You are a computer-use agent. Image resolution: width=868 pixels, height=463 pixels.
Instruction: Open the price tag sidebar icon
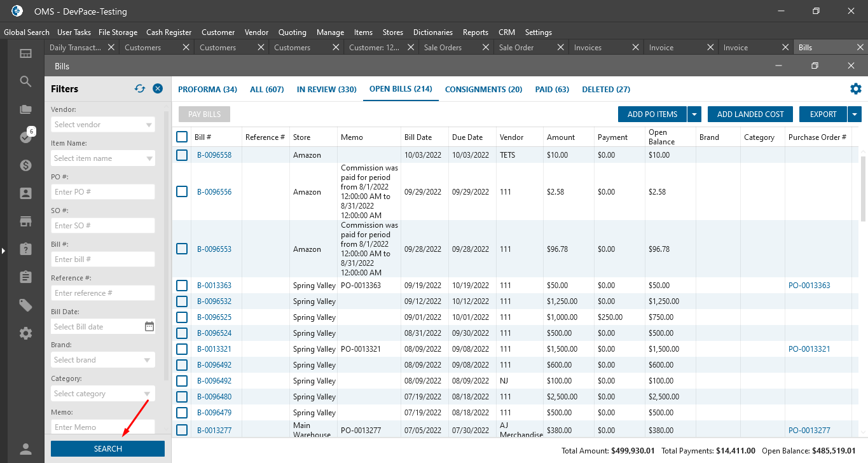(25, 305)
